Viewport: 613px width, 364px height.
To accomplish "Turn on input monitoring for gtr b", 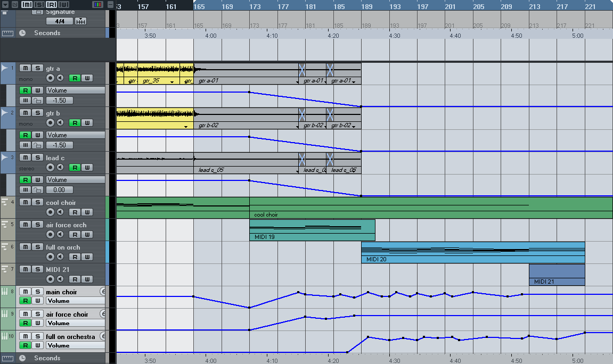I will [x=60, y=122].
